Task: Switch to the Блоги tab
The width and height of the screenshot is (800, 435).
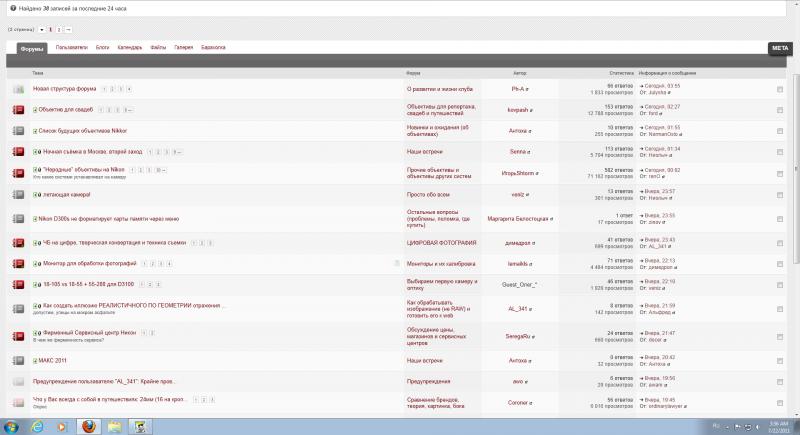Action: pyautogui.click(x=103, y=47)
